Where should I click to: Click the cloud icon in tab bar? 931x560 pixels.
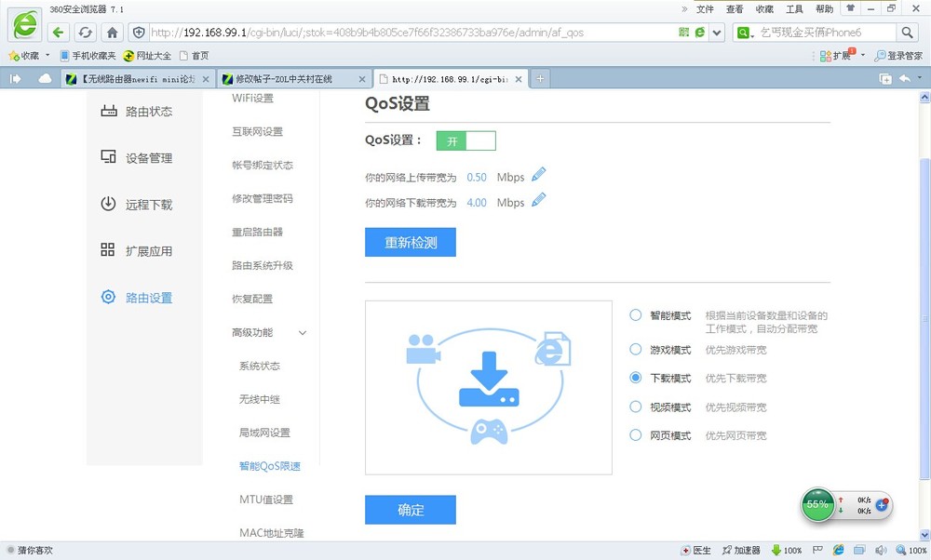(x=45, y=79)
